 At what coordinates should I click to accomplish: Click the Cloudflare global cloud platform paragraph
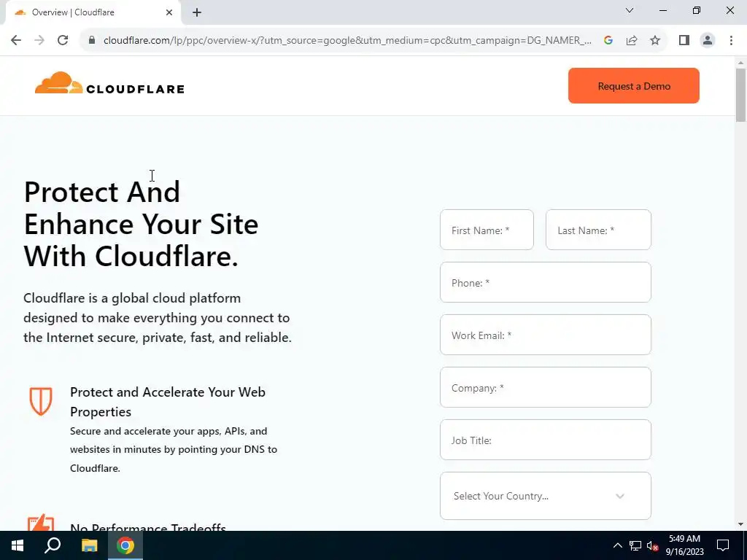click(158, 318)
